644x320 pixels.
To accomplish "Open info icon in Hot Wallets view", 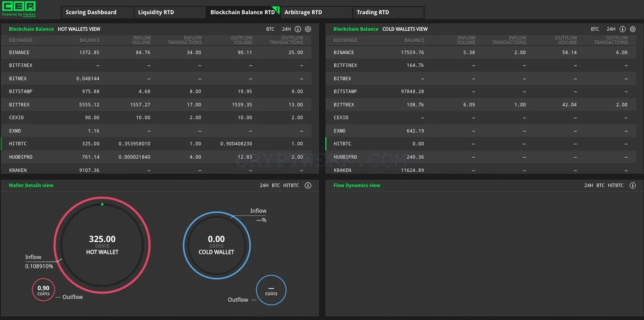I will (x=297, y=29).
